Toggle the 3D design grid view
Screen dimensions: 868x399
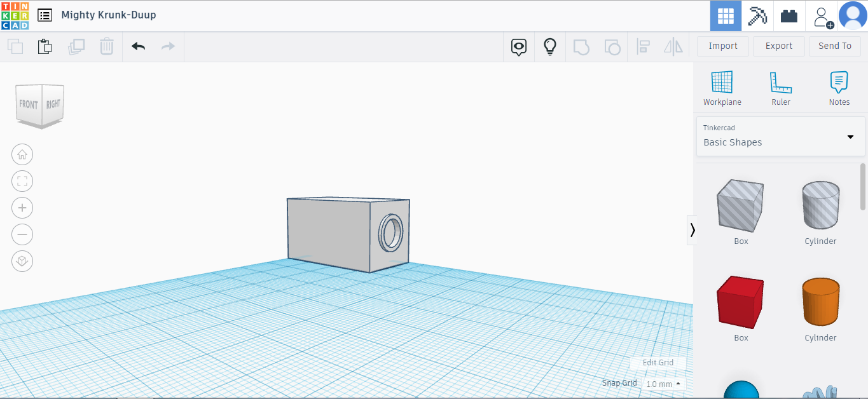click(x=726, y=16)
